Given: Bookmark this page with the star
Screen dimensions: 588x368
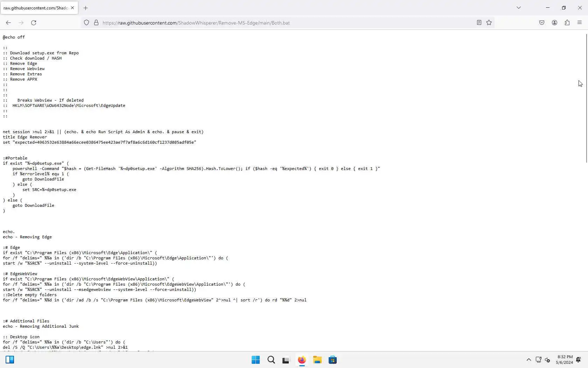Looking at the screenshot, I should point(489,23).
